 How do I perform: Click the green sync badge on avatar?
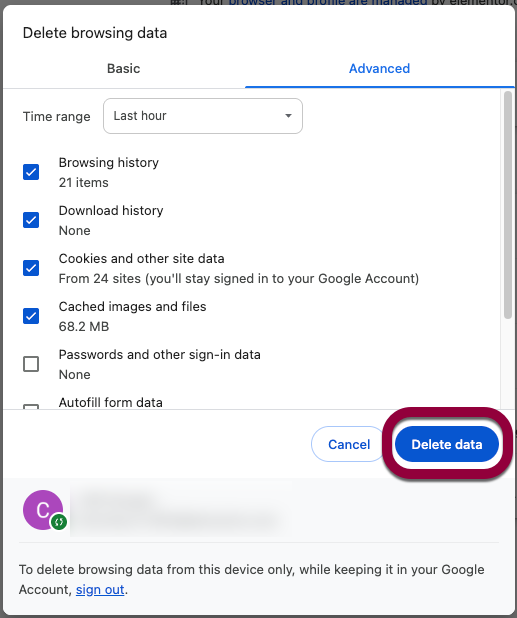pos(59,522)
